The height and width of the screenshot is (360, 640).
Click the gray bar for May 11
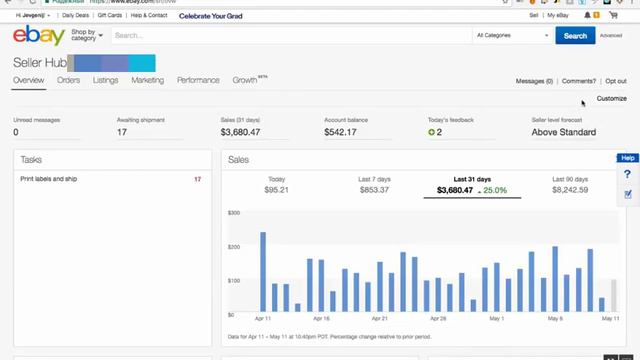(613, 296)
